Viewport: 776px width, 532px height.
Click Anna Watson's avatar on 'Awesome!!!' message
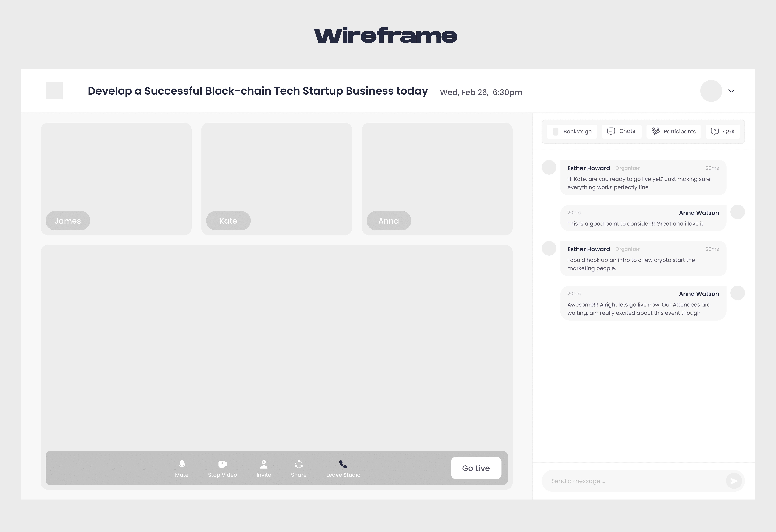(738, 293)
